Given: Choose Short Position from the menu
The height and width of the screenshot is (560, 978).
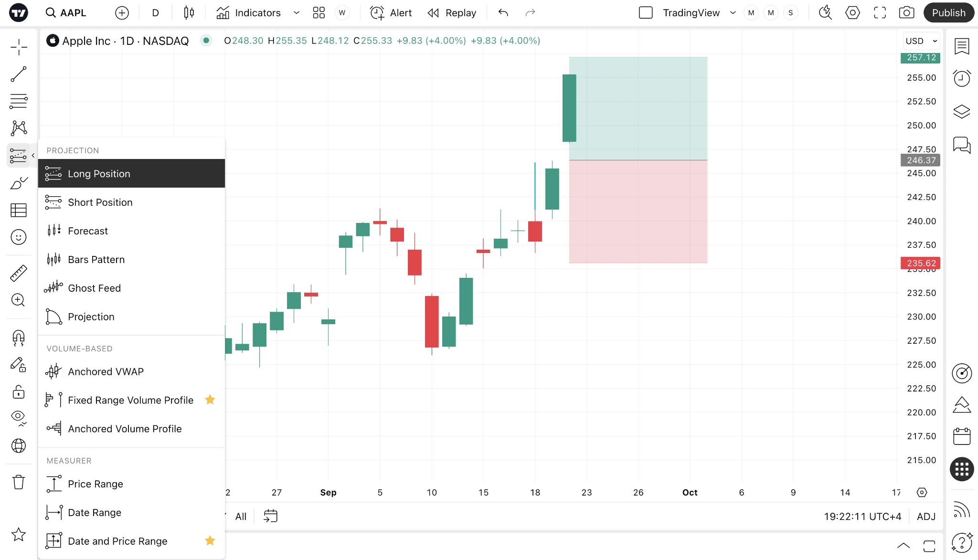Looking at the screenshot, I should (131, 202).
